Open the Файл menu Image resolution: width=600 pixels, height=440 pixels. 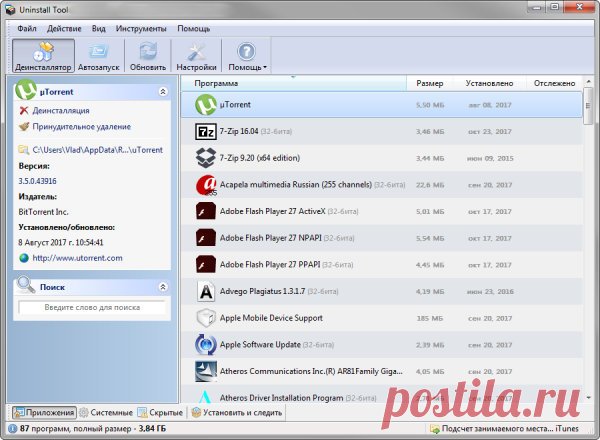tap(27, 29)
